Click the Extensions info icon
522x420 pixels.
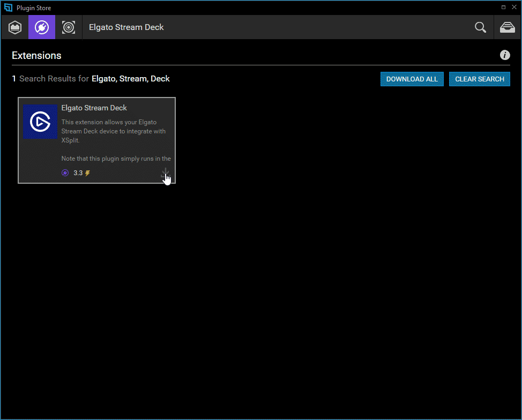point(505,55)
